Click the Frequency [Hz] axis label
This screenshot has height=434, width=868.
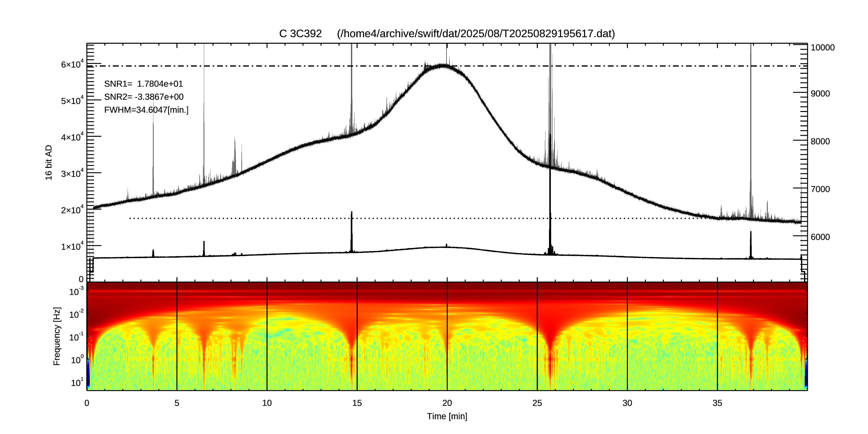[x=57, y=336]
